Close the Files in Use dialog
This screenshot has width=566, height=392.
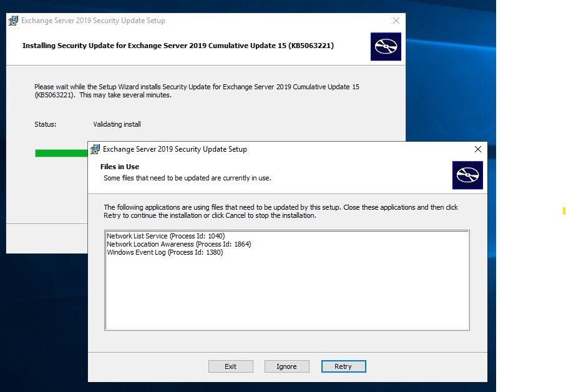477,149
